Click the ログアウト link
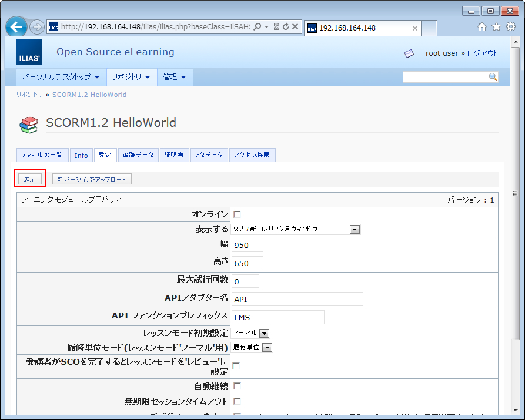Viewport: 525px width, 420px height. pos(482,53)
